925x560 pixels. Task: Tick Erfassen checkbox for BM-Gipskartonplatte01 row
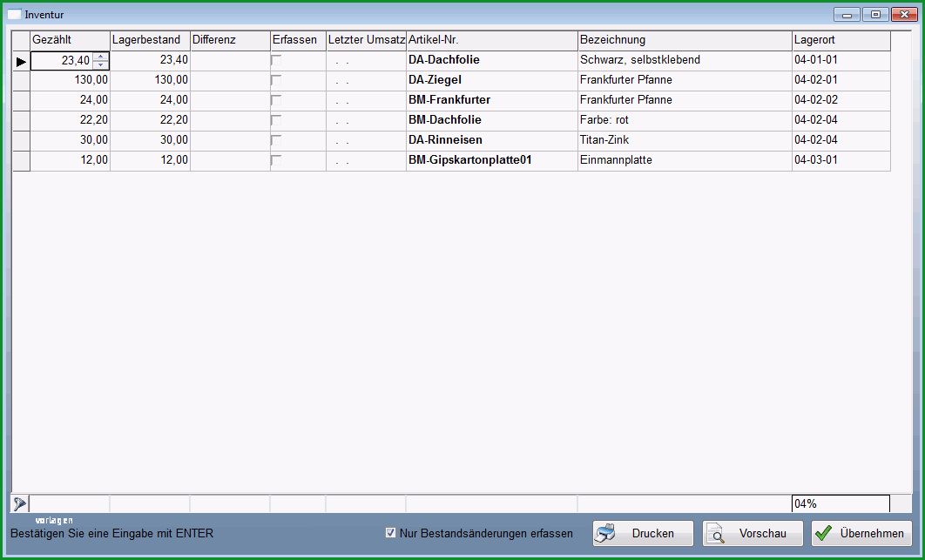tap(276, 160)
